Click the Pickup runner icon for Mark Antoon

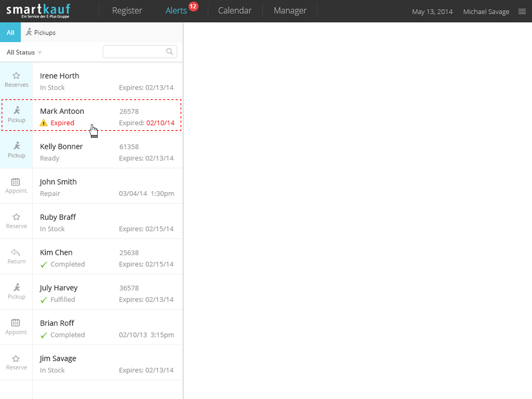(x=17, y=111)
